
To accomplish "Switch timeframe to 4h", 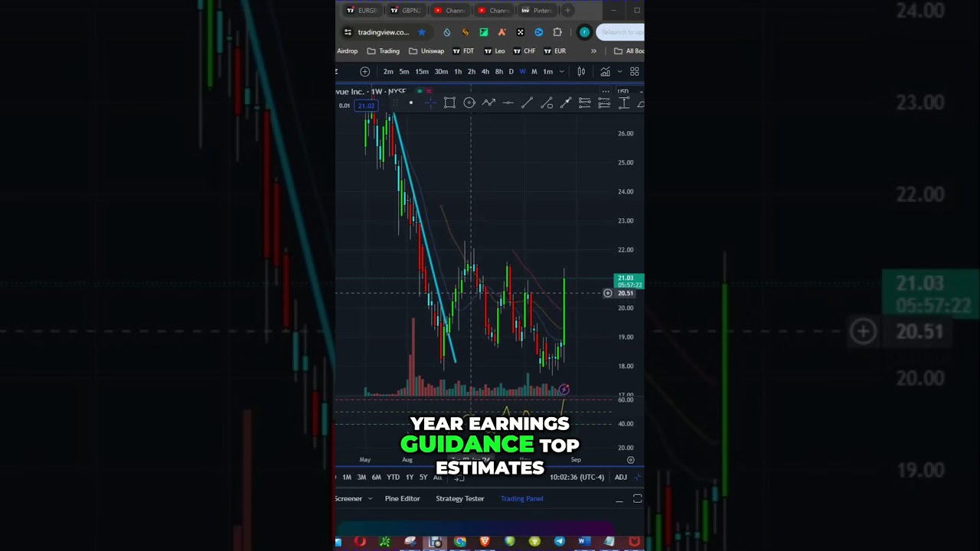I will [485, 72].
